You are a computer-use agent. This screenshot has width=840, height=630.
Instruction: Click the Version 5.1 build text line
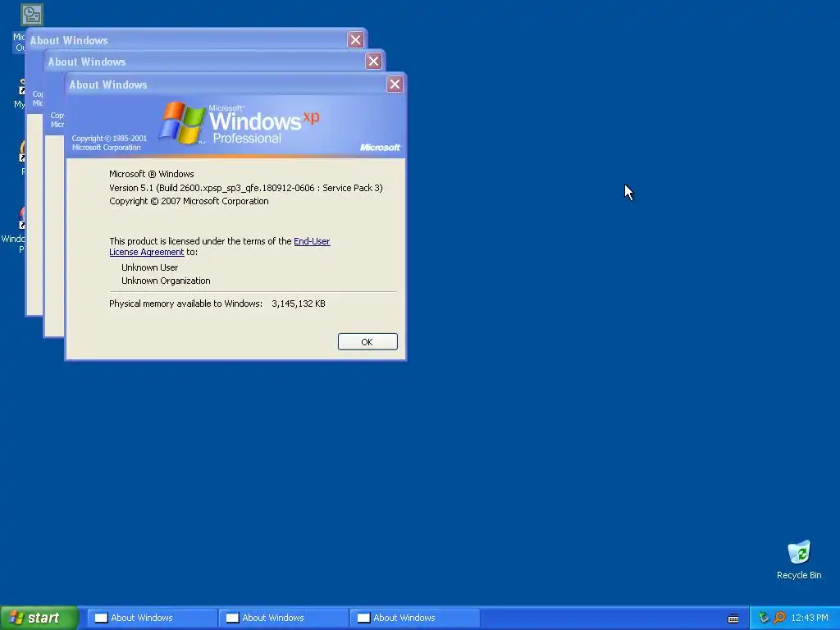246,188
